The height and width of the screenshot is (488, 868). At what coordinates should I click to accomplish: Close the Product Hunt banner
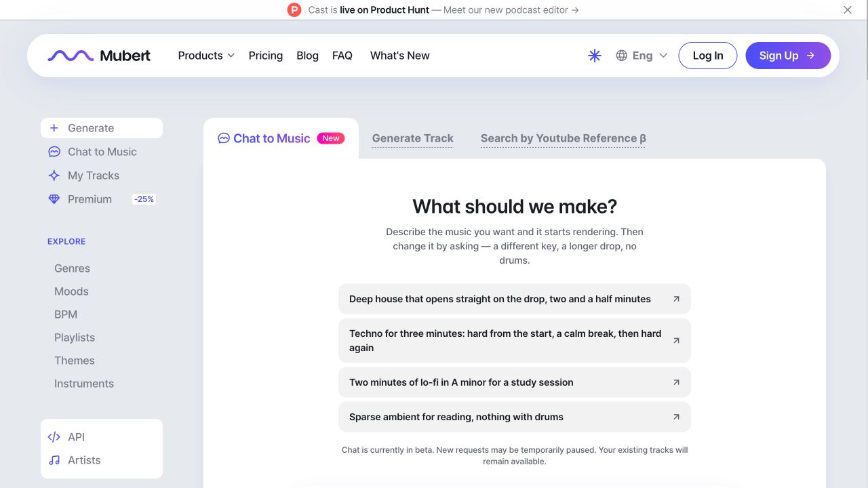coord(848,9)
